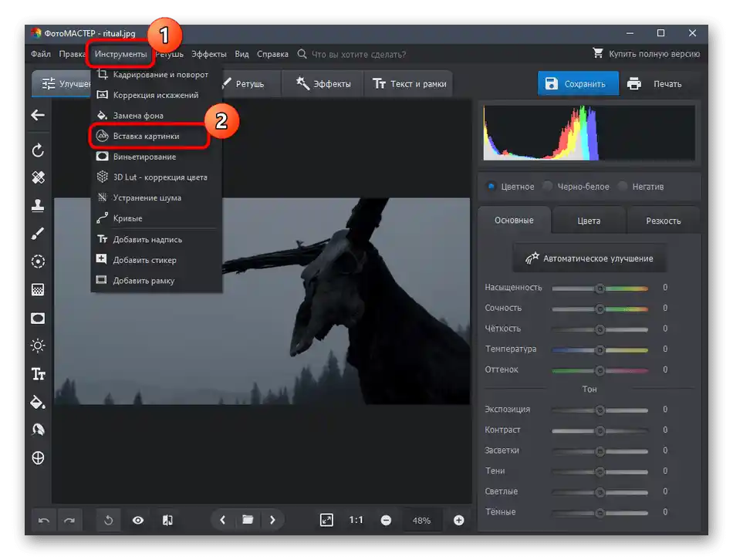Select the Черно-белое radio button
This screenshot has width=733, height=560.
tap(547, 186)
